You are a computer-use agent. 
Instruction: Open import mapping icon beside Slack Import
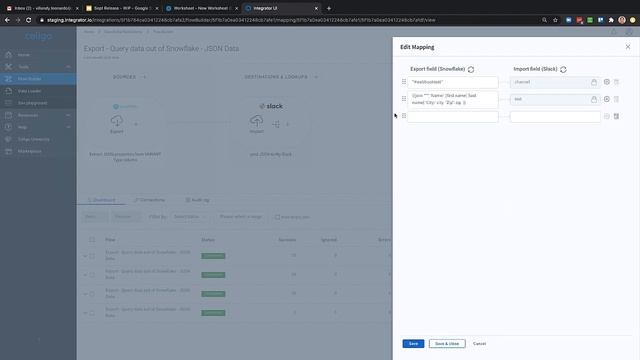[276, 124]
